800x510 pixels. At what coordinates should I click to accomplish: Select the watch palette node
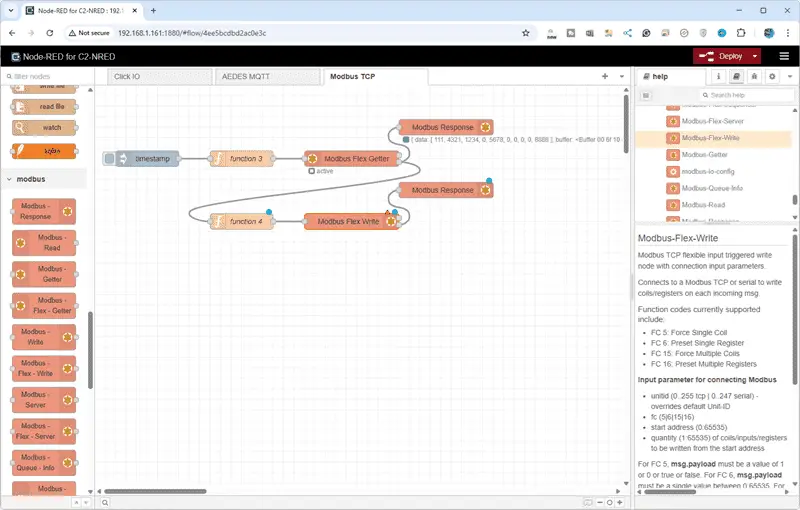point(44,128)
